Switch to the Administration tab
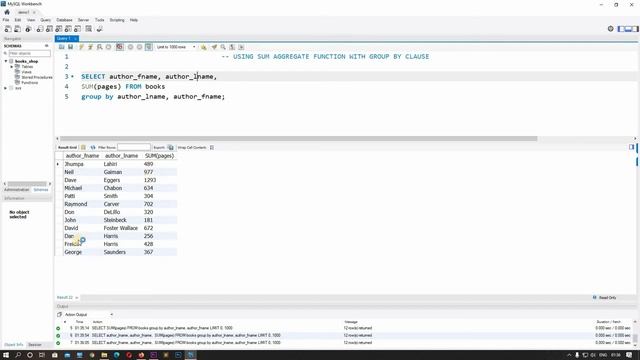The image size is (640, 360). [16, 190]
